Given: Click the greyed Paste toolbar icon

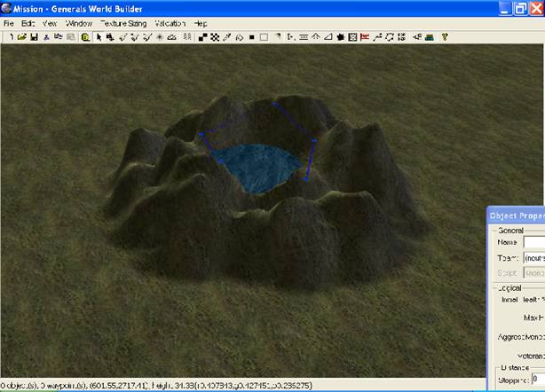Looking at the screenshot, I should (x=71, y=36).
